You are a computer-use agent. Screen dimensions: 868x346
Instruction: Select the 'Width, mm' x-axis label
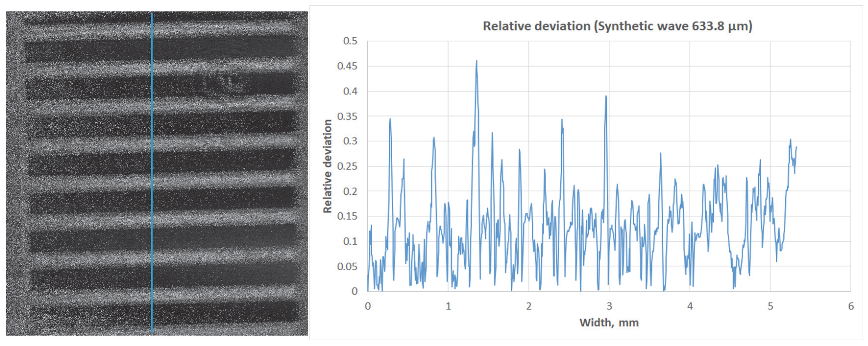[x=609, y=323]
